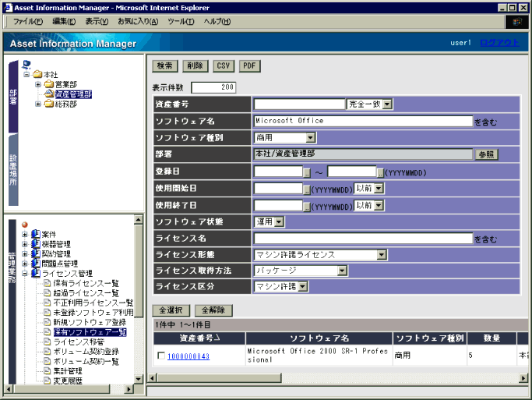
Task: Open the ソフトウェア種別 dropdown showing 商用
Action: [311, 137]
